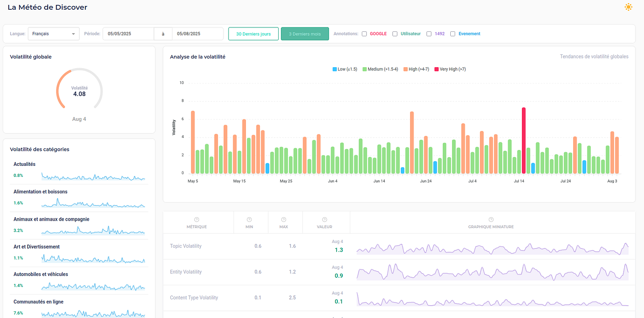Click the Topic Volatility metric row
Screen dimensions: 644x318
399,246
